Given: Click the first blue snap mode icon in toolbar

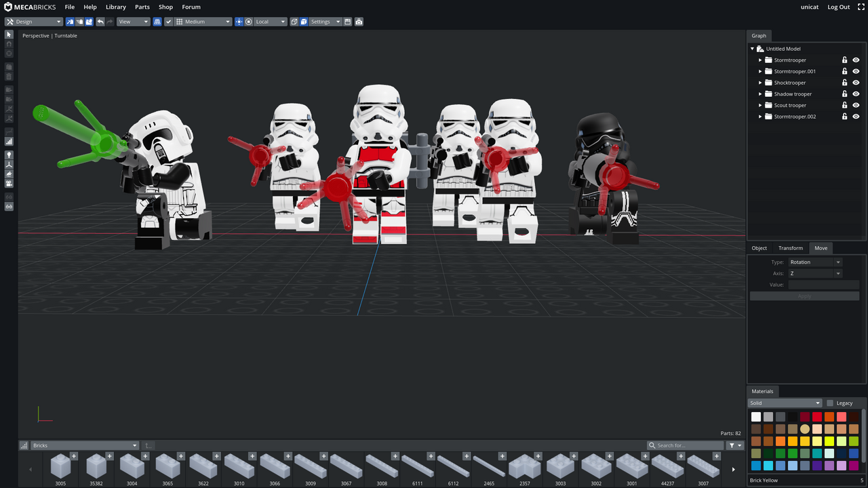Looking at the screenshot, I should (70, 22).
